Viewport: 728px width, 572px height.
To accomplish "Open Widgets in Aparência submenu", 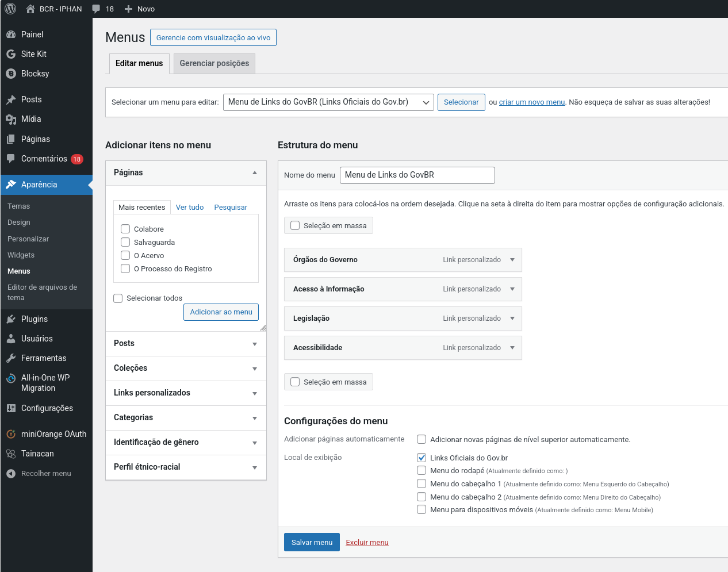I will (21, 255).
